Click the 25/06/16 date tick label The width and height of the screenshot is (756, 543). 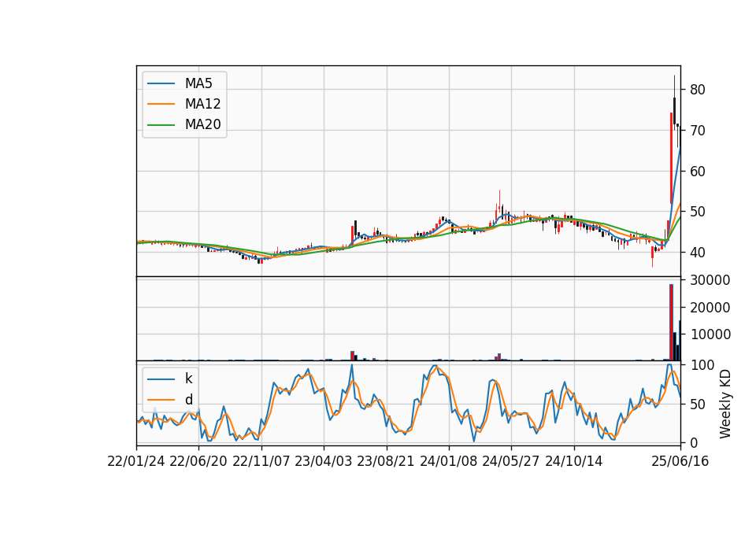click(680, 462)
